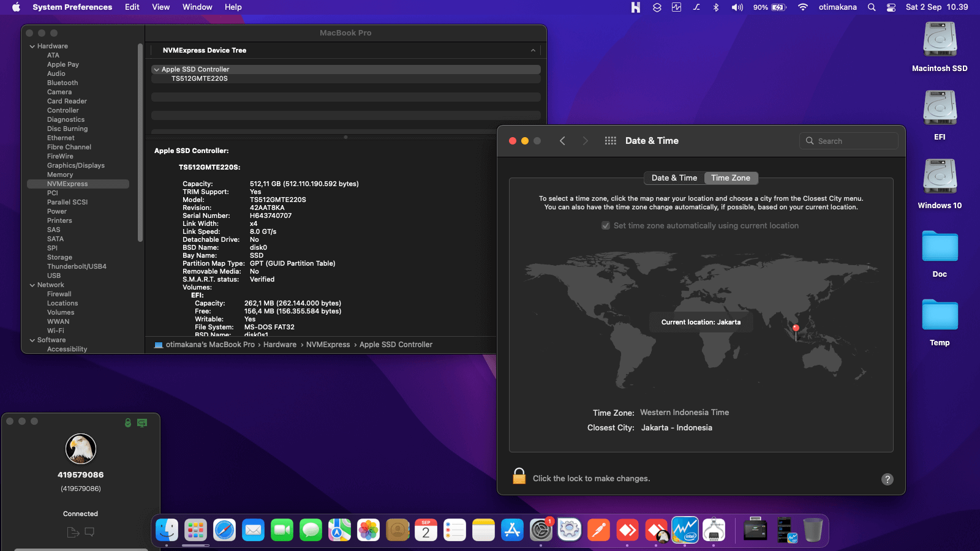980x551 pixels.
Task: Select the Time Zone tab
Action: pyautogui.click(x=731, y=178)
